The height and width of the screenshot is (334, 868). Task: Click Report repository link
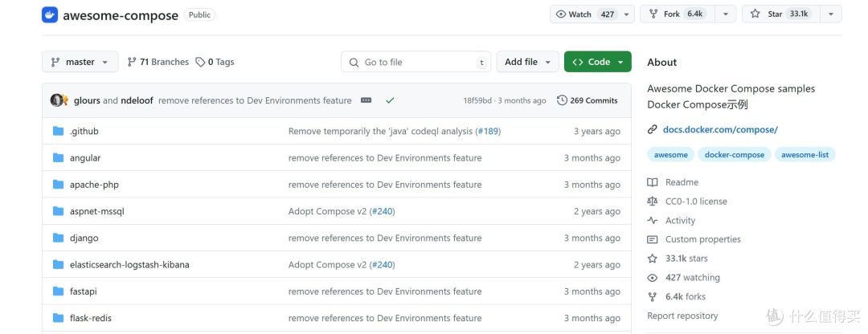coord(682,316)
